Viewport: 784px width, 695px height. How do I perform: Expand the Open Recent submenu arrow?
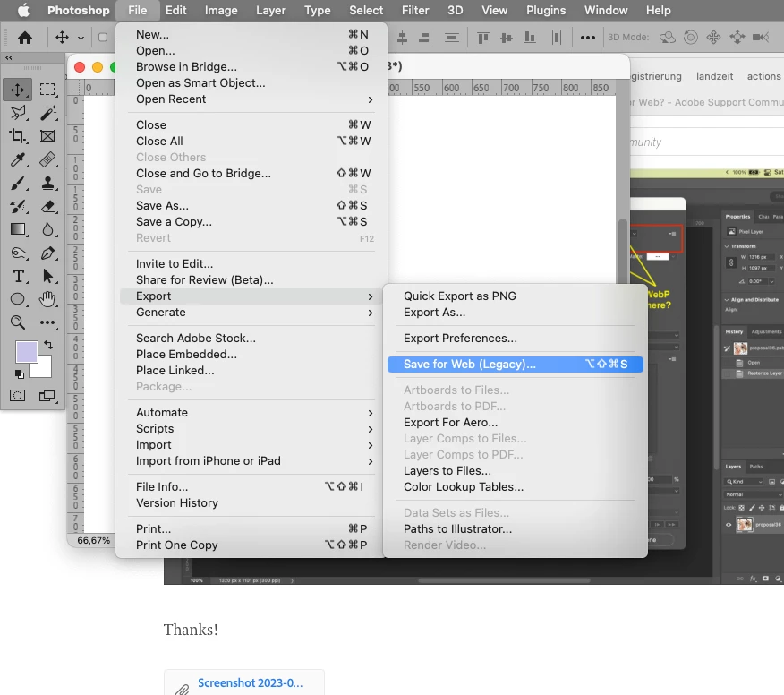[x=371, y=99]
